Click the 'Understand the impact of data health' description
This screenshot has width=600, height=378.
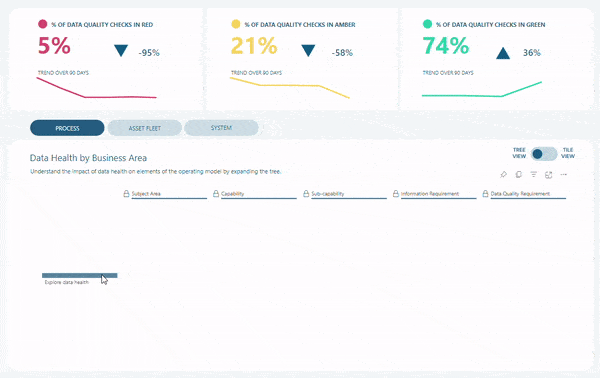(156, 172)
